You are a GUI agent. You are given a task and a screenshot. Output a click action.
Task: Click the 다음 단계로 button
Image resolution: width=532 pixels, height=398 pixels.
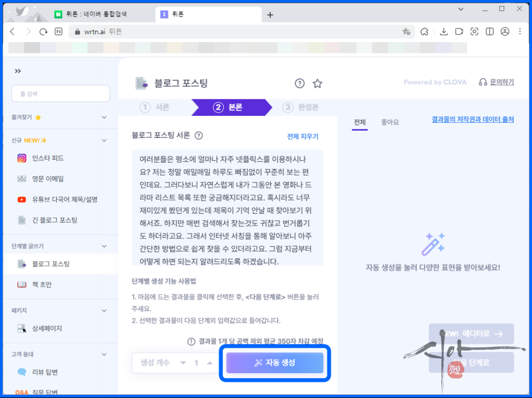[471, 362]
